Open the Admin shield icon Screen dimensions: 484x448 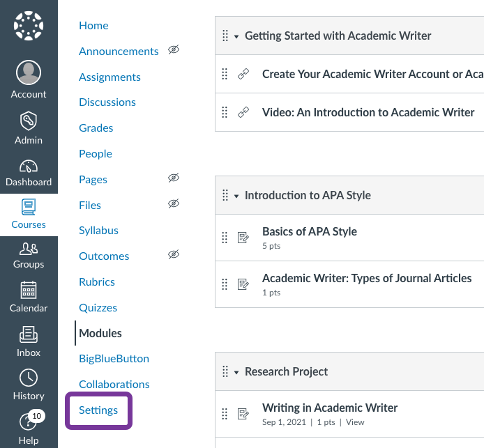pos(29,121)
